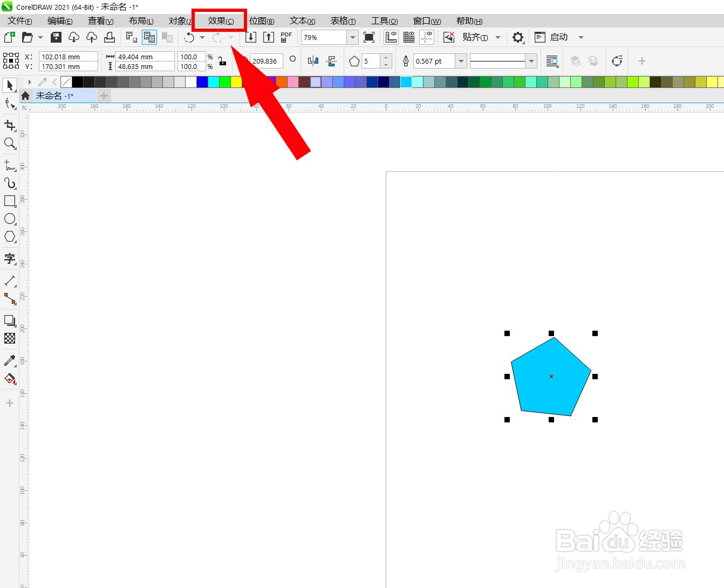Open the 布局 menu
Screen dimensions: 724x588
click(x=141, y=21)
